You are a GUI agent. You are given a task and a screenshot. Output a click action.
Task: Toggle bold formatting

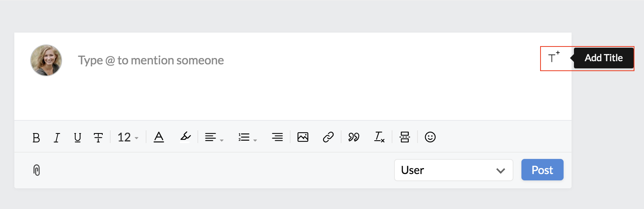pos(36,137)
